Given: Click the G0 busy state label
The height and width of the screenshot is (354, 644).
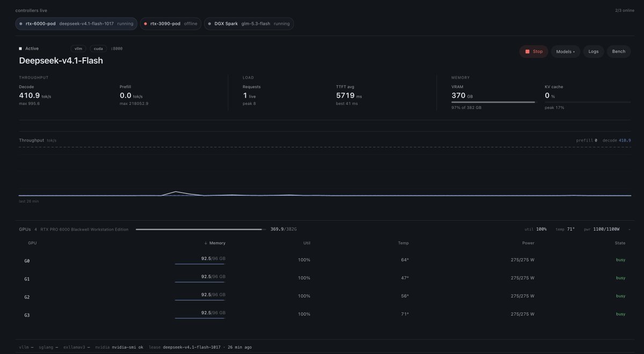Looking at the screenshot, I should (620, 260).
